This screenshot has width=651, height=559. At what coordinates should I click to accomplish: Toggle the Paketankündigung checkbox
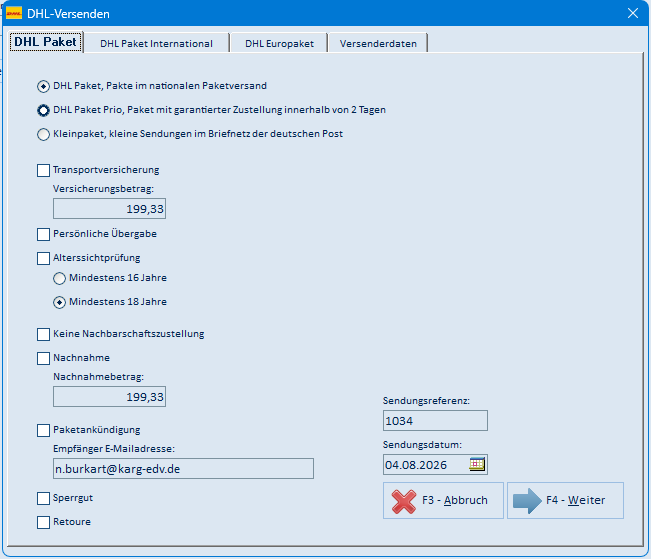coord(43,430)
